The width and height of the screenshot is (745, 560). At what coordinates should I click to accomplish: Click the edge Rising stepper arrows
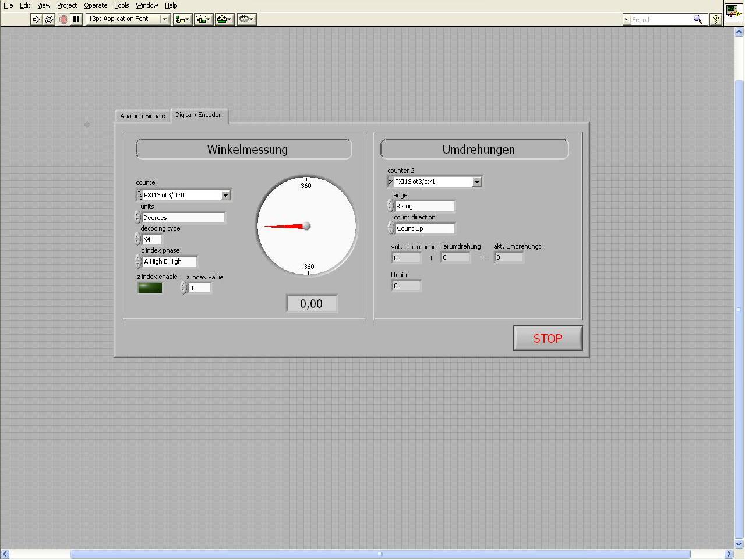390,205
